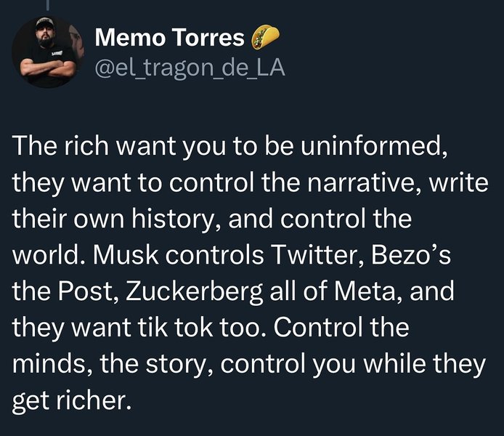
Task: Click the word "story" in the tweet
Action: 167,366
